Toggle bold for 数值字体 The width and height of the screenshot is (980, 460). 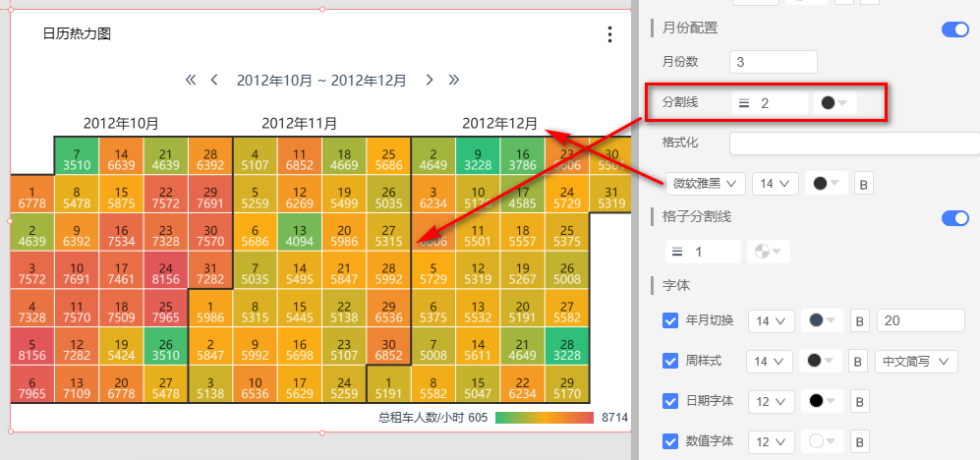pyautogui.click(x=857, y=441)
